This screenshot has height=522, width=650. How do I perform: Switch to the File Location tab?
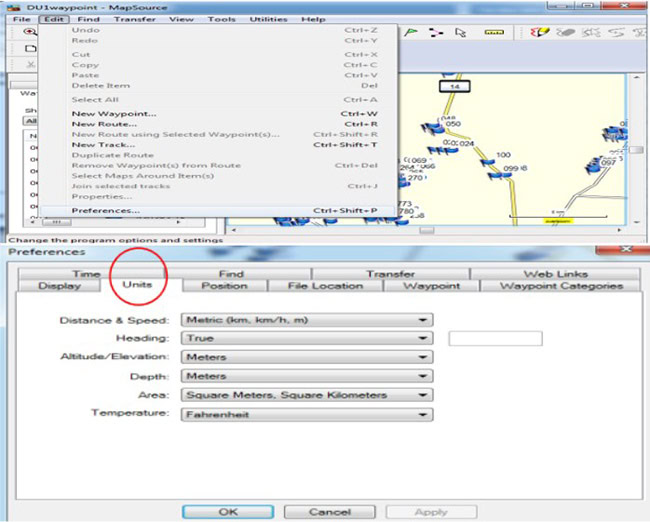click(325, 286)
